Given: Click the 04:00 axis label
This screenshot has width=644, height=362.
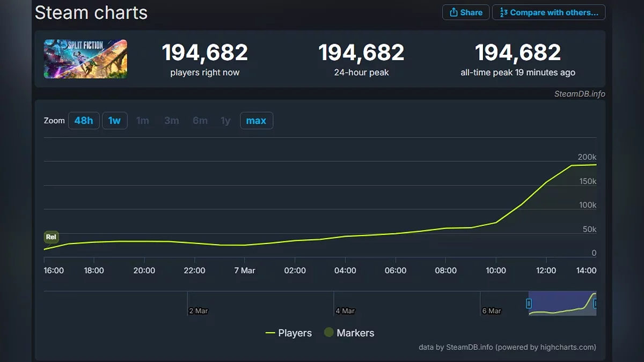Looking at the screenshot, I should click(x=345, y=270).
